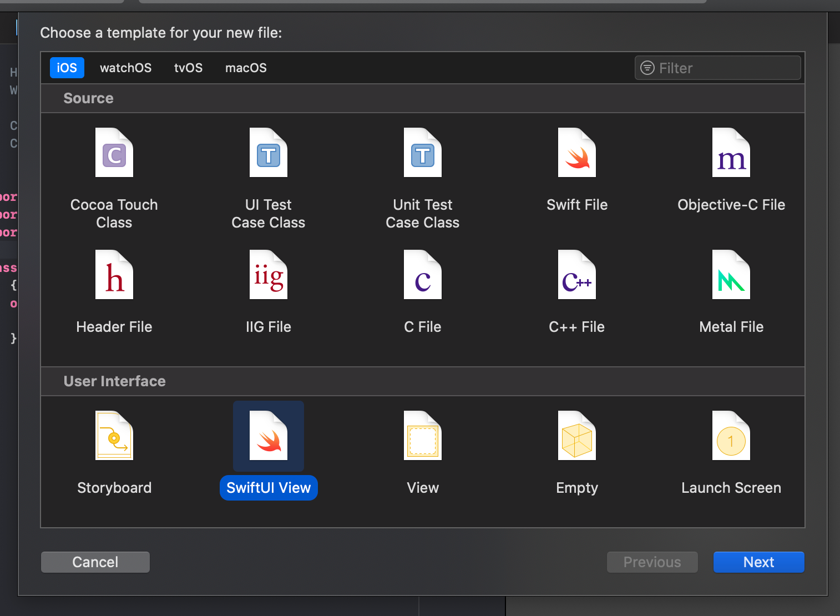Viewport: 840px width, 616px height.
Task: Choose the View template icon
Action: 423,436
